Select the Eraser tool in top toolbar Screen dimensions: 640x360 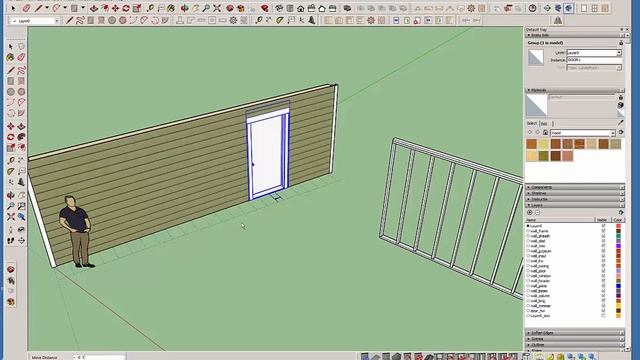27,8
